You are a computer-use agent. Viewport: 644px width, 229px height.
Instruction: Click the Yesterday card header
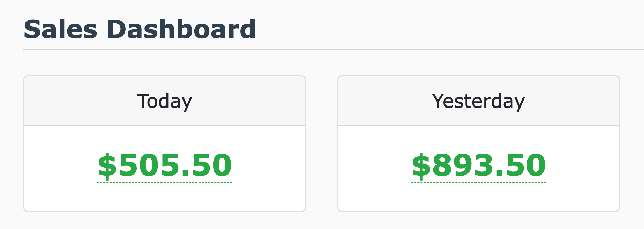384,101
